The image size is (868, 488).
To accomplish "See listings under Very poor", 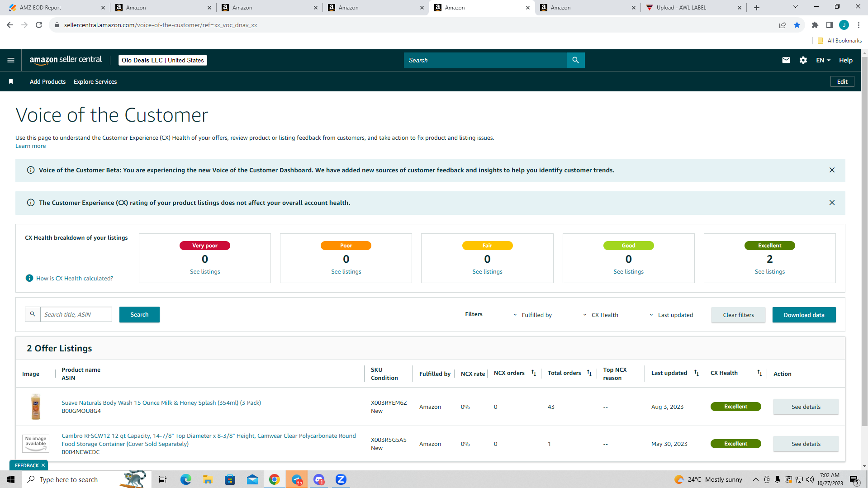I will [205, 271].
